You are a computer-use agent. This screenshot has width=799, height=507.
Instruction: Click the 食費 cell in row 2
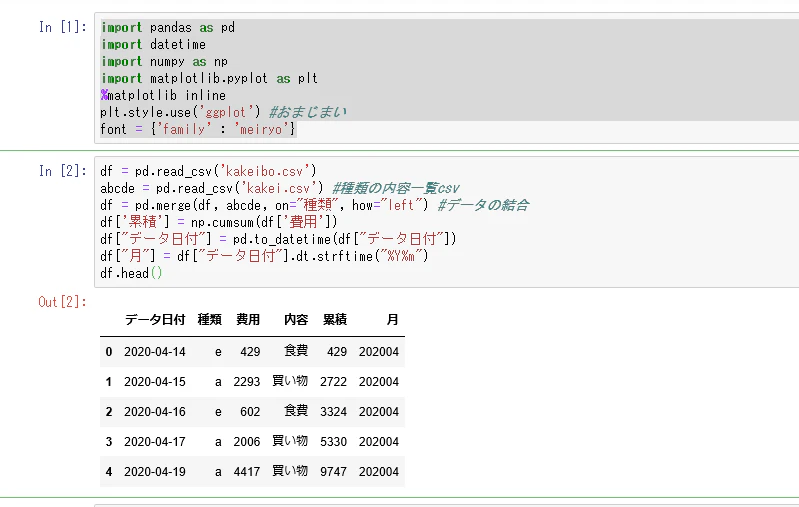[296, 411]
